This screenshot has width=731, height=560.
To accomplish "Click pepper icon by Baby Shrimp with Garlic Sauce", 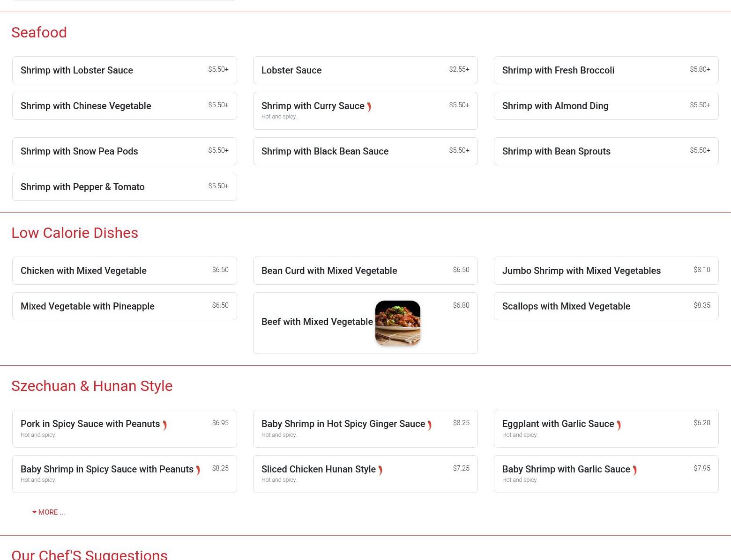I will (x=634, y=470).
